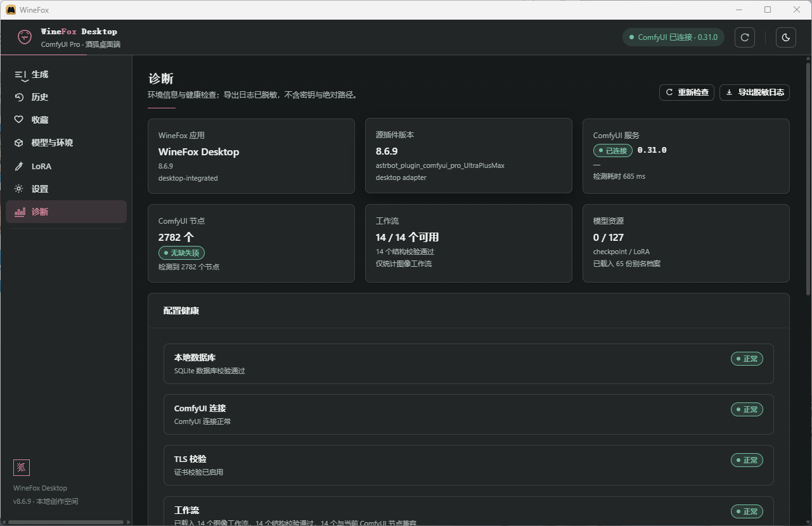Toggle dark mode moon icon
The height and width of the screenshot is (526, 812).
click(x=786, y=37)
